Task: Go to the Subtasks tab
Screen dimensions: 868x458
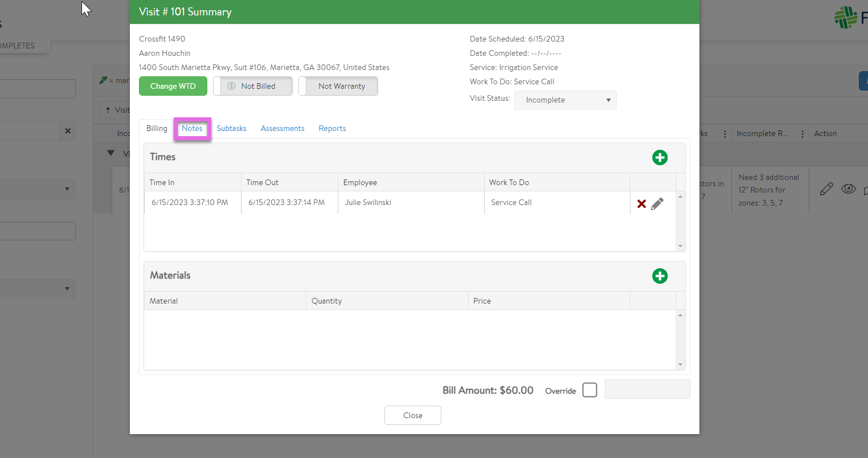Action: tap(231, 129)
